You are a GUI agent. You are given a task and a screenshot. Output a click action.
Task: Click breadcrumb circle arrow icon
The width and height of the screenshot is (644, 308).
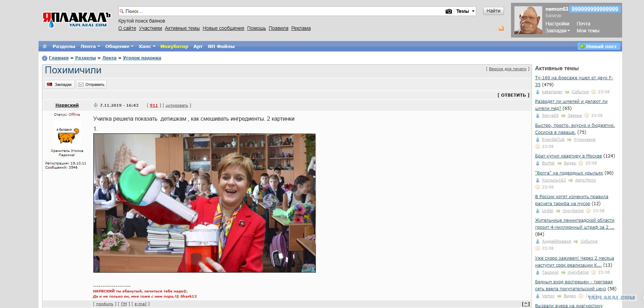(44, 58)
